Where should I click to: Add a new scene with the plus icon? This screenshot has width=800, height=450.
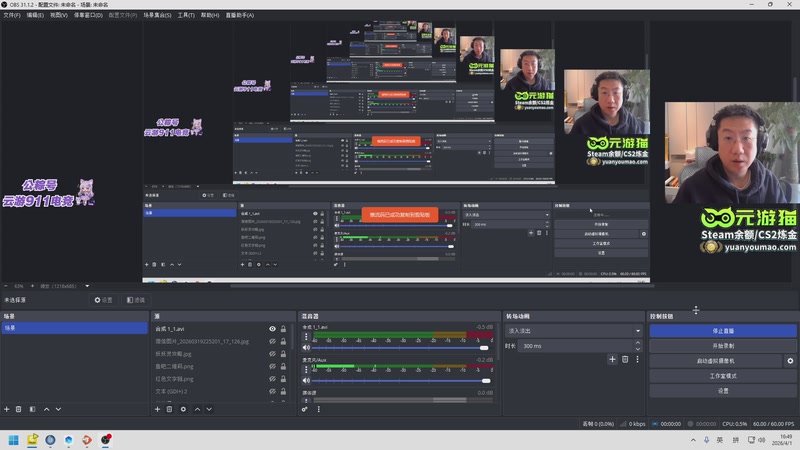tap(7, 409)
